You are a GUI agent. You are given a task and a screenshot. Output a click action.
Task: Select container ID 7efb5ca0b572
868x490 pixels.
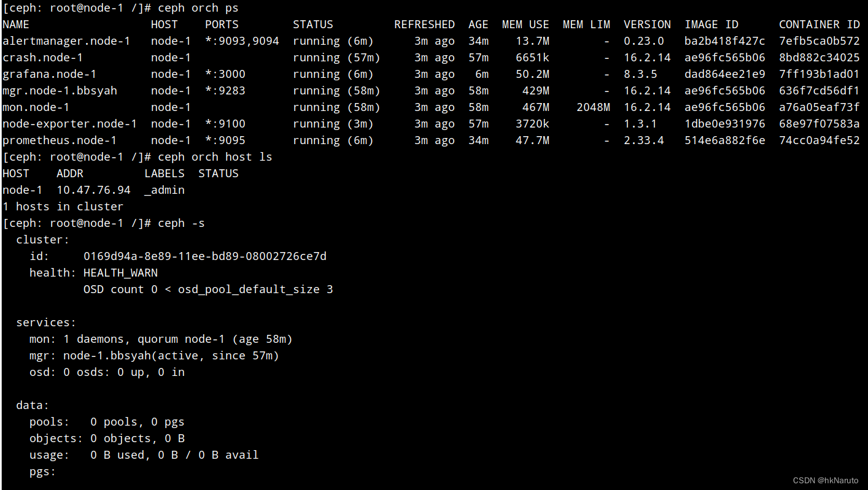[x=820, y=41]
